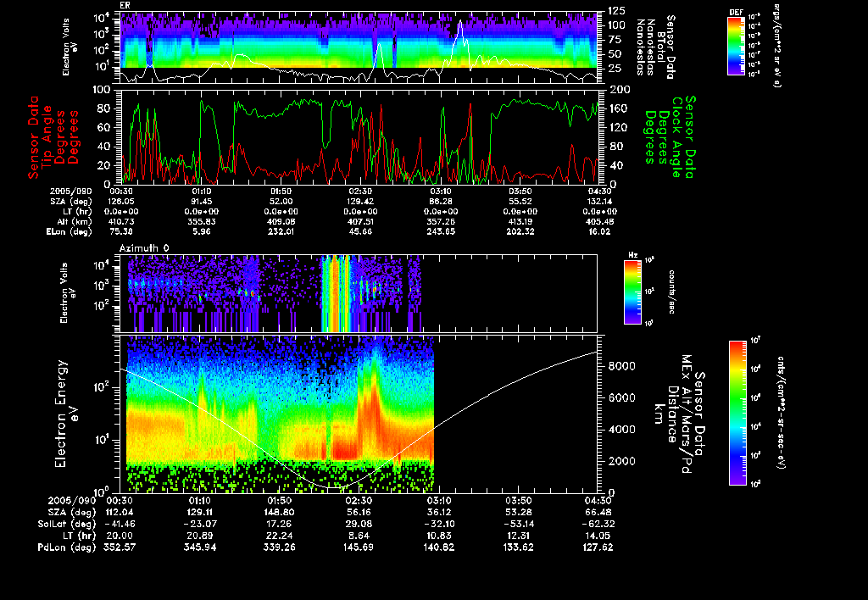Click the SolLat value 17.26
This screenshot has width=868, height=600.
coord(279,524)
